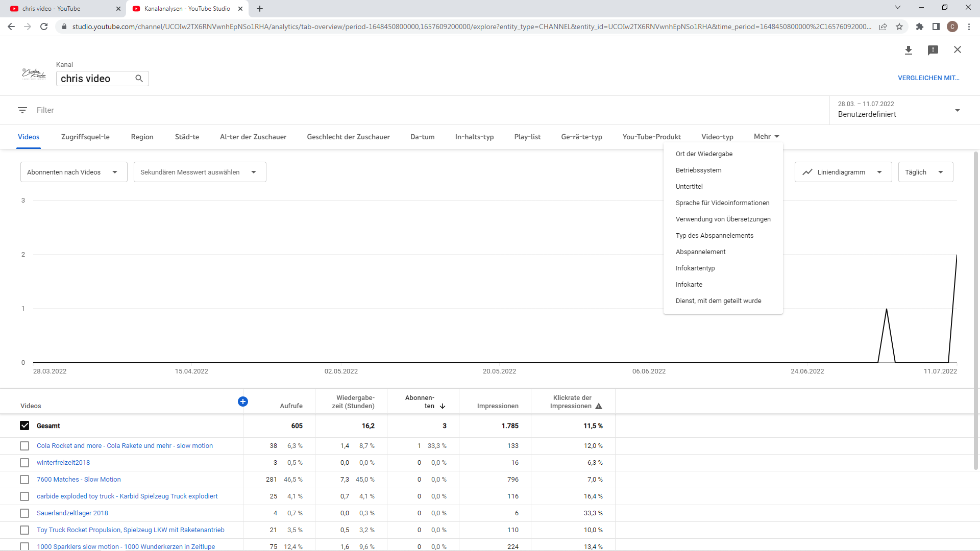
Task: Open the browser extensions puzzle icon
Action: click(x=920, y=27)
